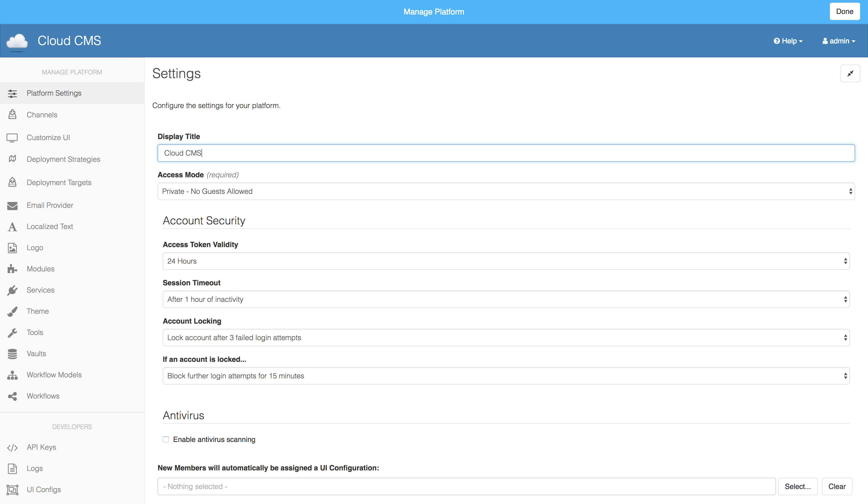Click the Cloud CMS cloud logo
This screenshot has height=504, width=868.
[x=17, y=42]
